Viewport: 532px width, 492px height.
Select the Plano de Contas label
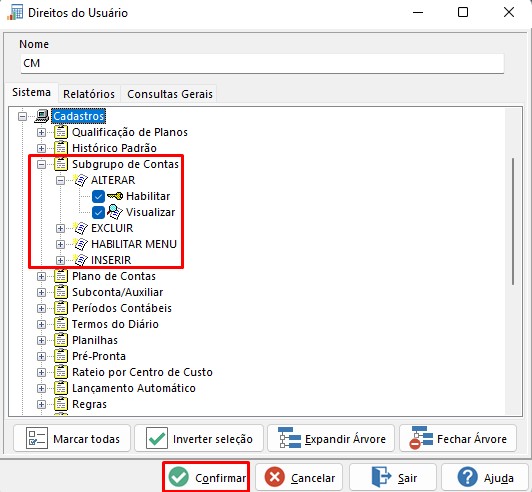click(114, 276)
